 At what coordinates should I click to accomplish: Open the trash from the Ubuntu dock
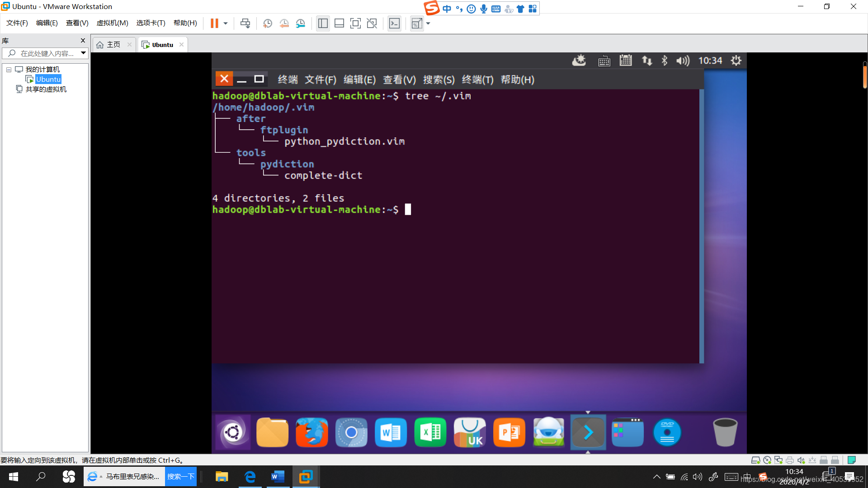pyautogui.click(x=725, y=432)
